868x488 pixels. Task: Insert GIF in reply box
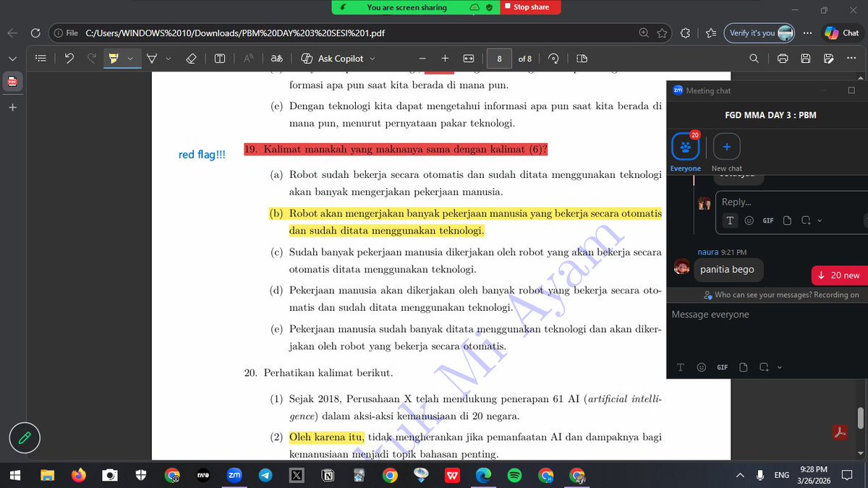pos(768,221)
